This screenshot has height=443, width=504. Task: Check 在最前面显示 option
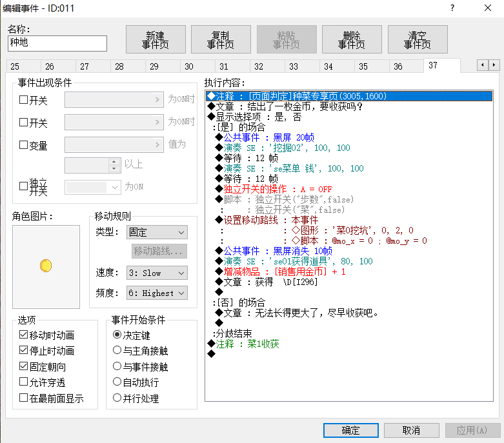tap(23, 398)
